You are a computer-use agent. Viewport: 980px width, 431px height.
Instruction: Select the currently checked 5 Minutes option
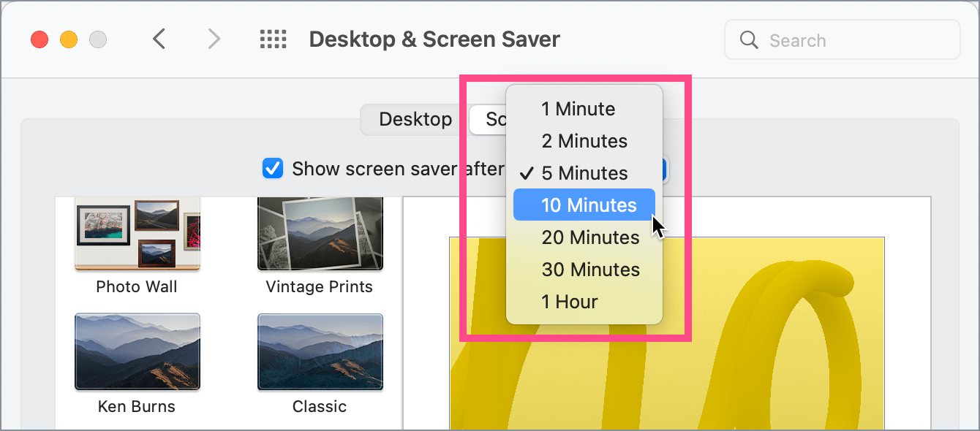coord(583,173)
